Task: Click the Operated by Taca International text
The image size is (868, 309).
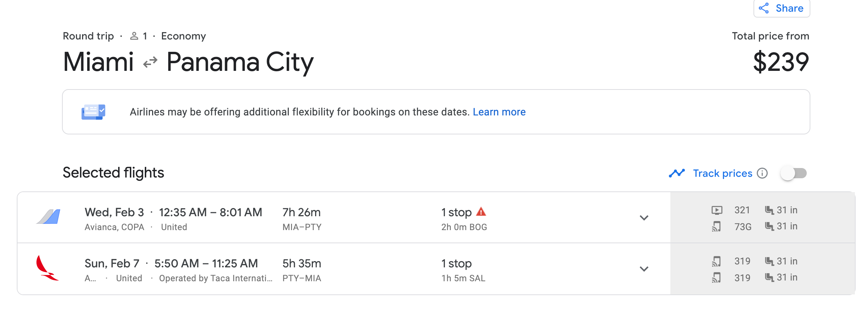Action: pyautogui.click(x=216, y=278)
